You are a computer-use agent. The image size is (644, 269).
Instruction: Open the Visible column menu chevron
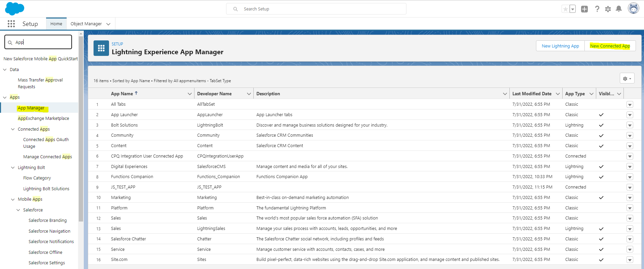619,94
